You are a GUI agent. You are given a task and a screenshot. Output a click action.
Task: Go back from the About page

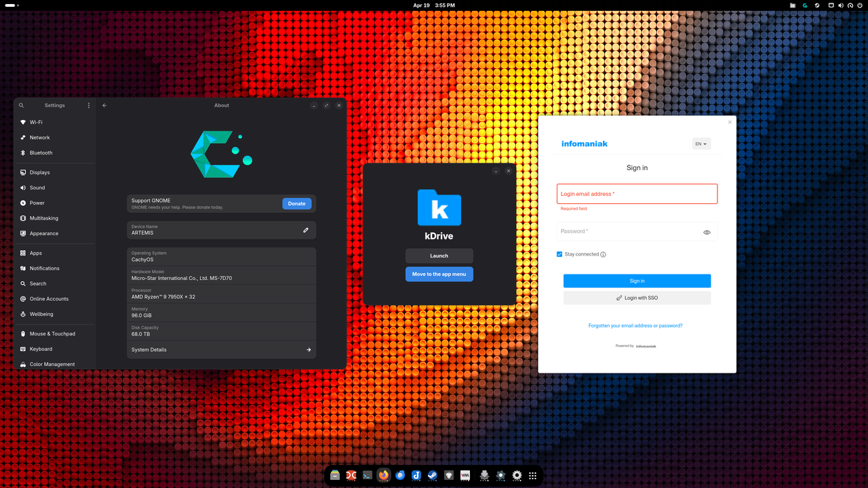click(104, 106)
